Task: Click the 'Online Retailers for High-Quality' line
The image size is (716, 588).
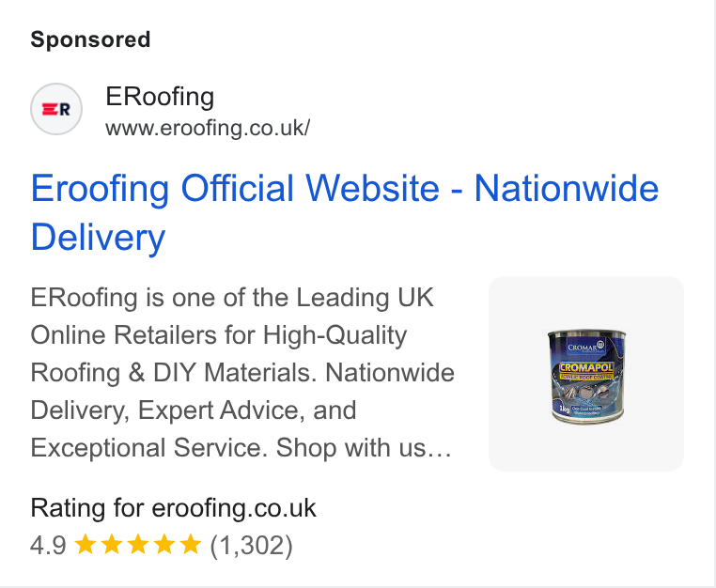Action: point(218,335)
